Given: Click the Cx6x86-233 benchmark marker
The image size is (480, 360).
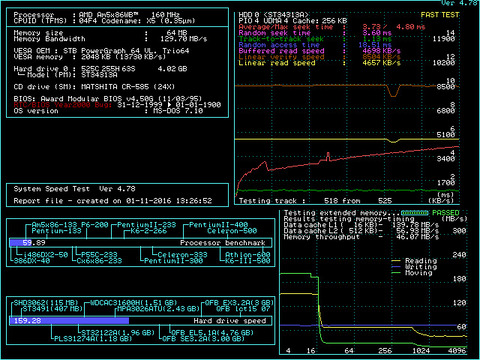Looking at the screenshot, I should 99,261.
